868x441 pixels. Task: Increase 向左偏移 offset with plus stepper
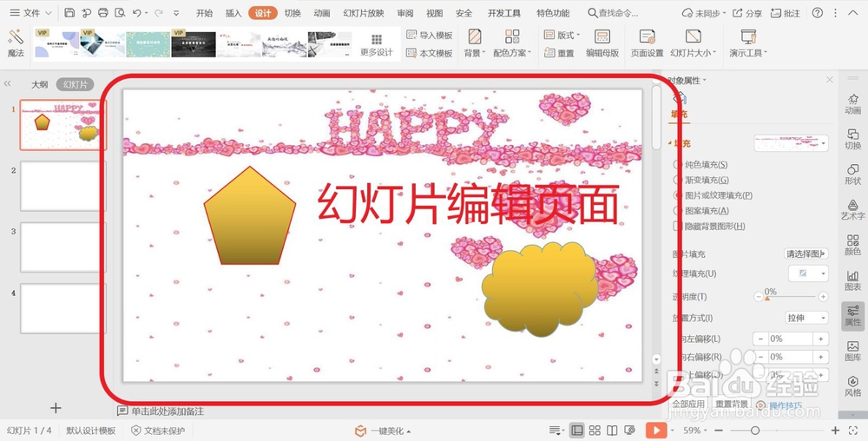coord(821,339)
